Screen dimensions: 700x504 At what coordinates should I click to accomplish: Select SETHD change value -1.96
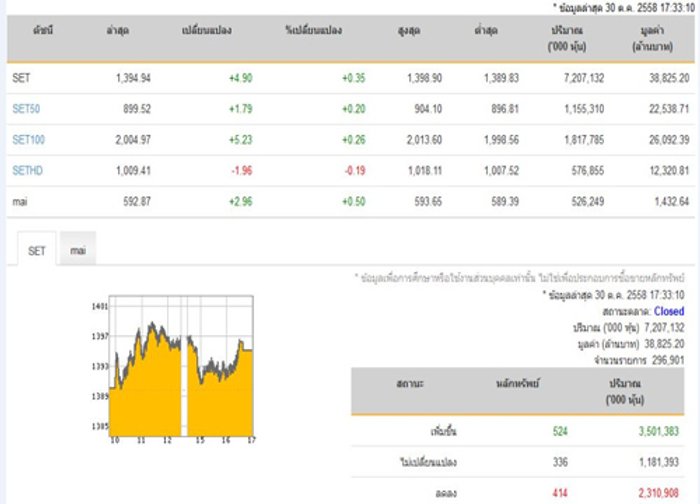(x=242, y=171)
